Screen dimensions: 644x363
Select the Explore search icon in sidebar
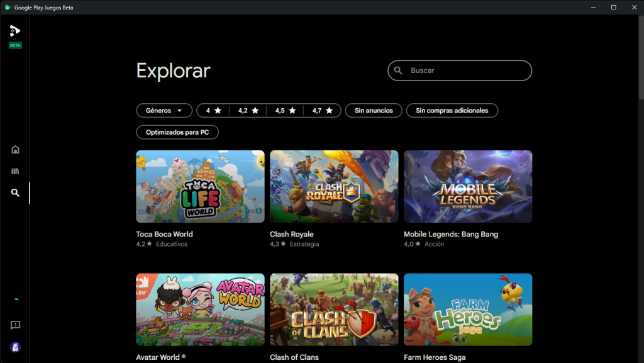(x=15, y=193)
